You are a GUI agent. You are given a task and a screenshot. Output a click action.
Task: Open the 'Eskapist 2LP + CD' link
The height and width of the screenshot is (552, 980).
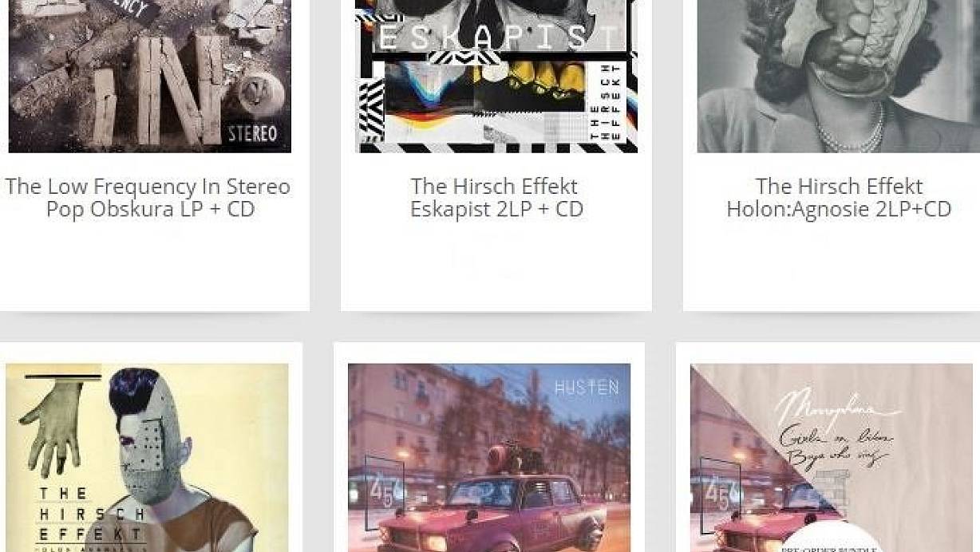(x=496, y=209)
